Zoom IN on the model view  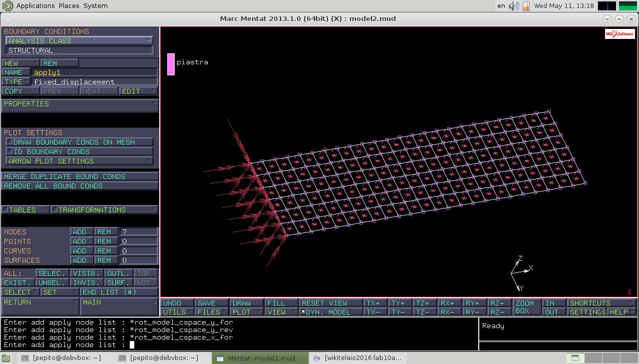[x=553, y=303]
